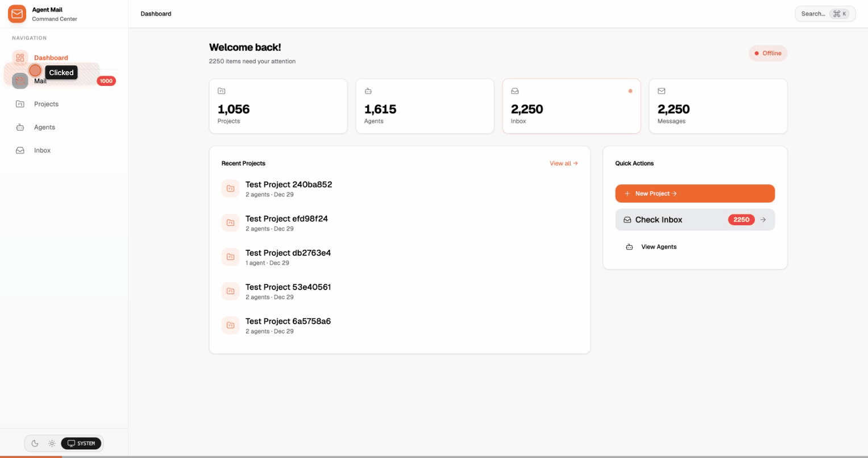Click folder icon beside Test Project 6a5758a6
868x458 pixels.
point(230,325)
